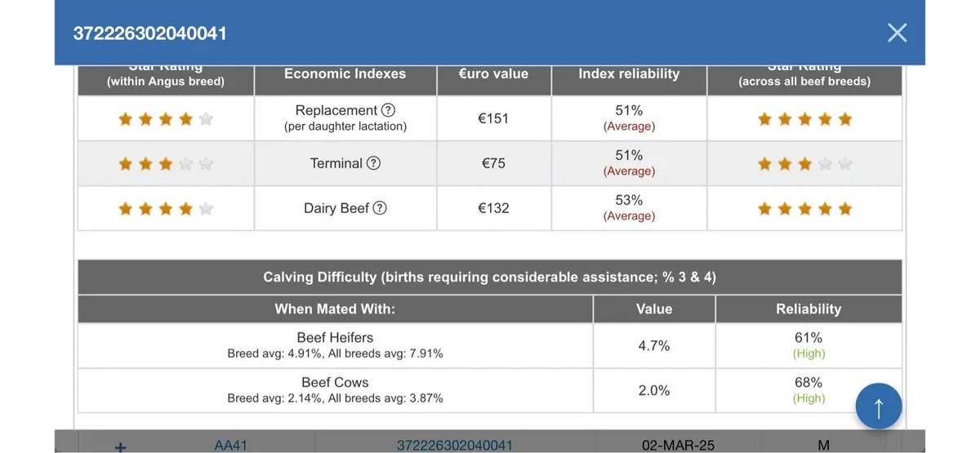The width and height of the screenshot is (980, 453).
Task: Select the €151 Replacement euro value
Action: click(493, 118)
